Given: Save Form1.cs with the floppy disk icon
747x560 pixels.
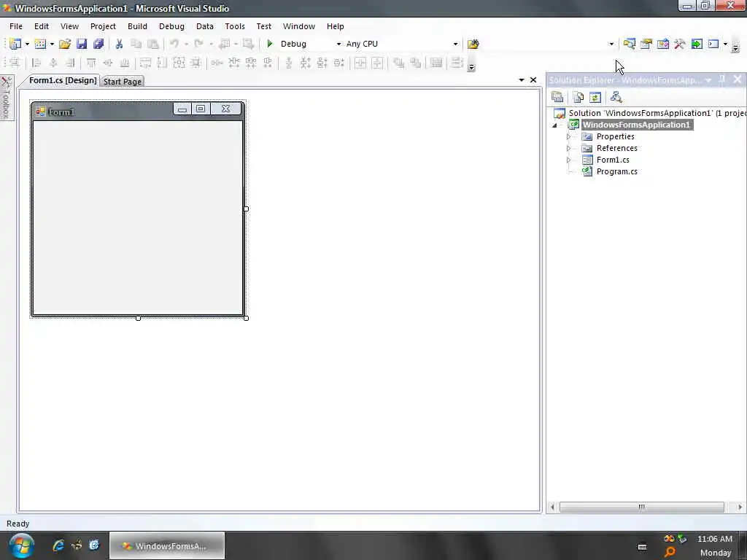Looking at the screenshot, I should point(82,44).
